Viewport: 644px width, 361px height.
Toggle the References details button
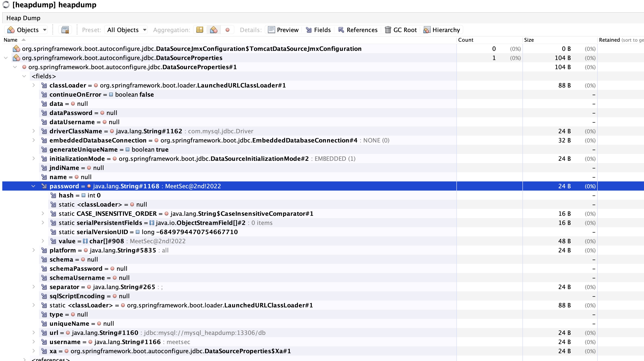(x=358, y=30)
